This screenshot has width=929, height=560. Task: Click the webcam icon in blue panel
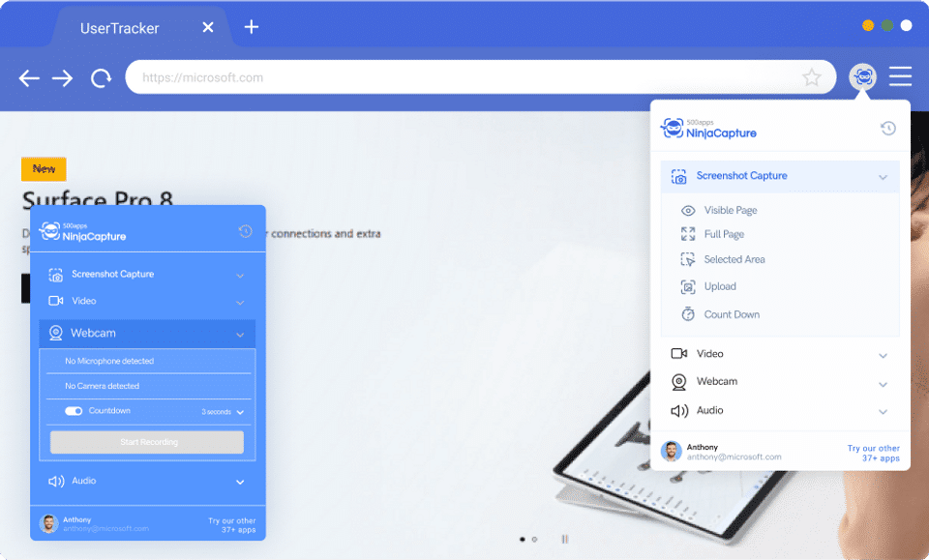click(56, 334)
